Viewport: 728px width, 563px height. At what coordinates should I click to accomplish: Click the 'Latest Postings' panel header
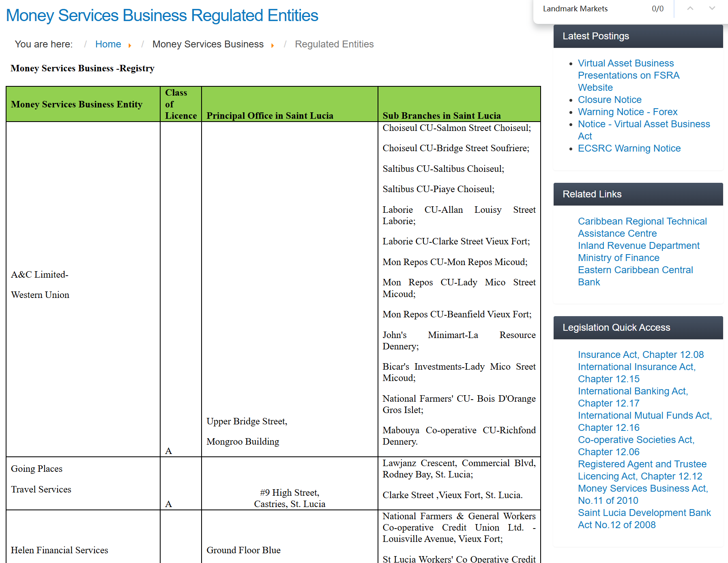(638, 36)
